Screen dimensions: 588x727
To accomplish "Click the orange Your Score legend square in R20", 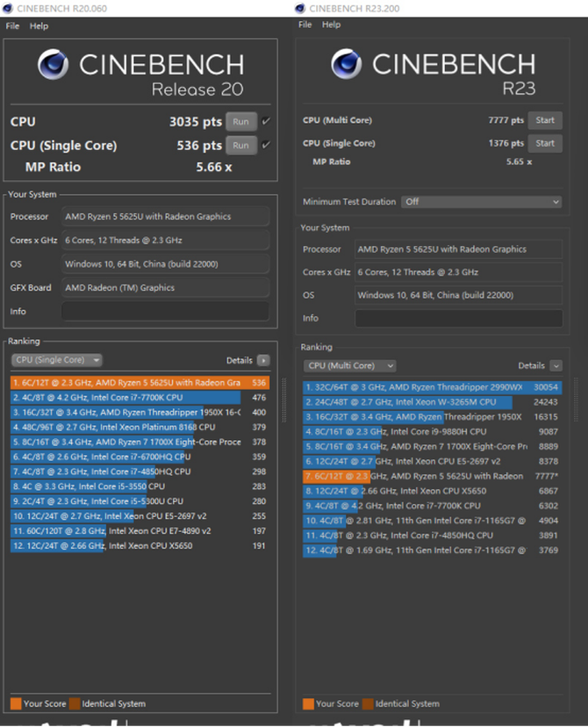I will [16, 703].
